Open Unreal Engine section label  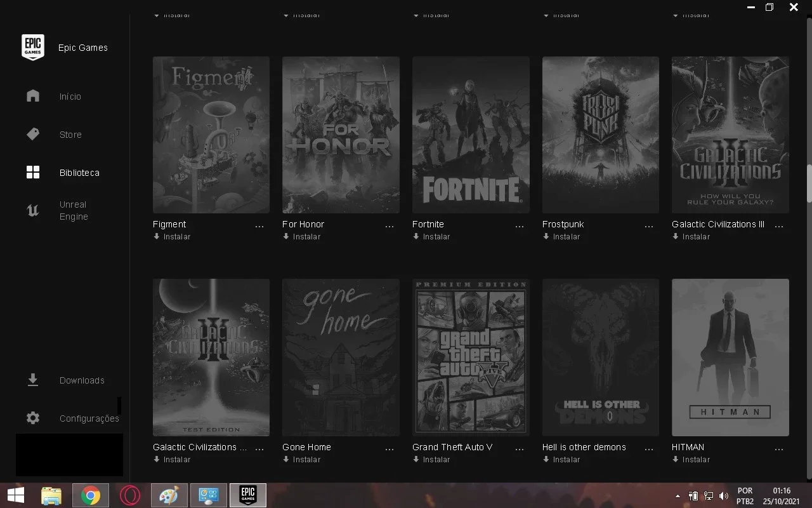coord(74,210)
